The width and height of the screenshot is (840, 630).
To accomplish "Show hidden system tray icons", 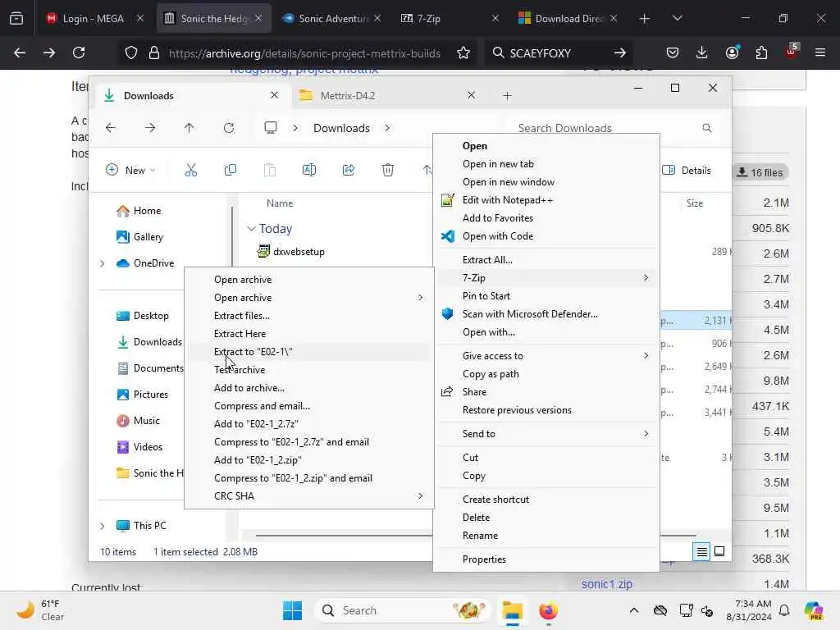I will coord(634,610).
